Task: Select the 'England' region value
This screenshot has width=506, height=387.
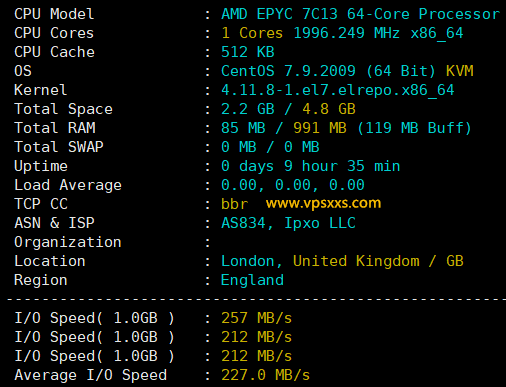Action: click(252, 280)
